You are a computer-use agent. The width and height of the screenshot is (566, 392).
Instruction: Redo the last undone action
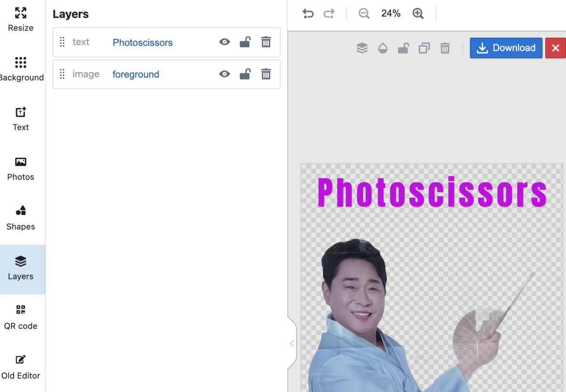click(329, 14)
